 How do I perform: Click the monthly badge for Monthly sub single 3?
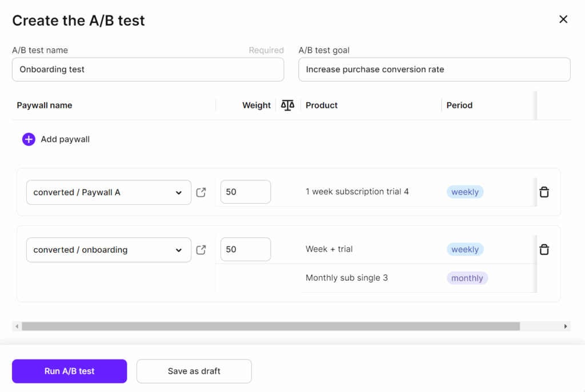(x=467, y=278)
